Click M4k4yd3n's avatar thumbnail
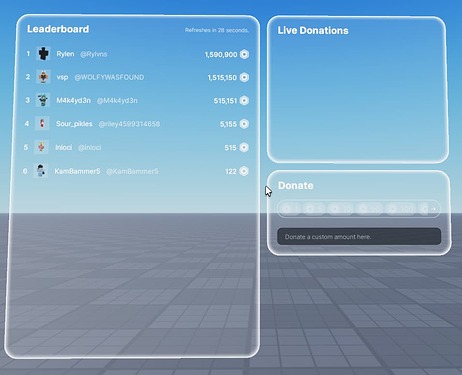The height and width of the screenshot is (375, 462). pos(43,100)
